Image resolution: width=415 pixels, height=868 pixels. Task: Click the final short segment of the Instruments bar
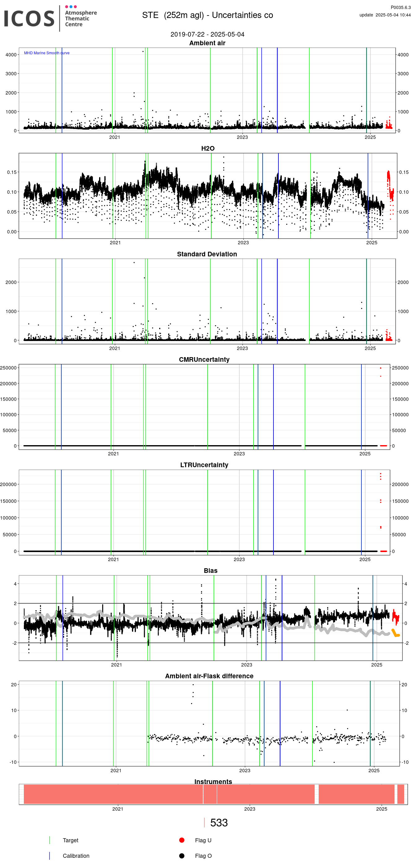pos(400,794)
